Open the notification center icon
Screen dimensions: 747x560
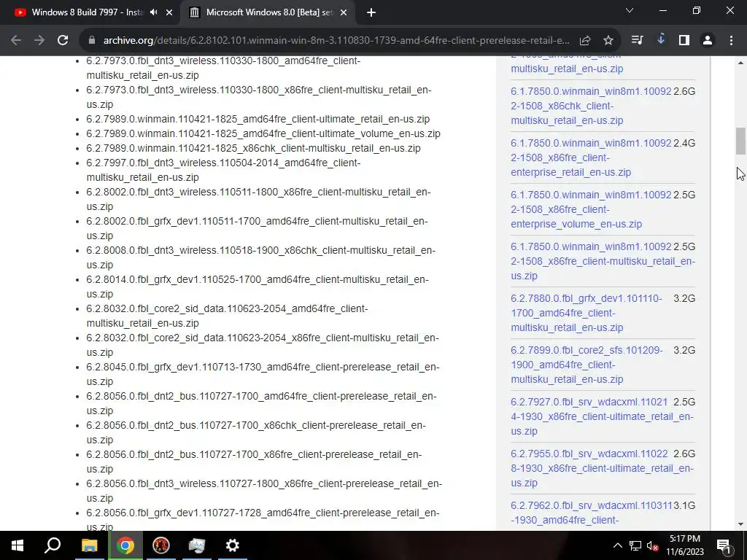coord(724,546)
